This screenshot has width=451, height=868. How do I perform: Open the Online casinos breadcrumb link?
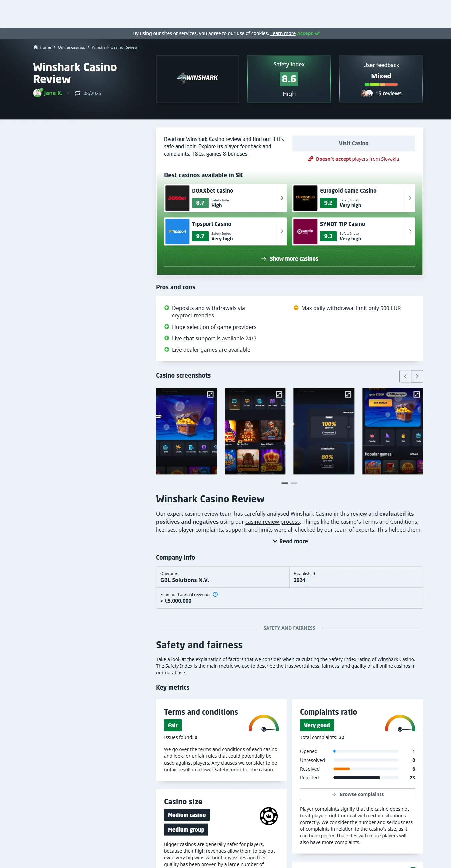tap(71, 47)
